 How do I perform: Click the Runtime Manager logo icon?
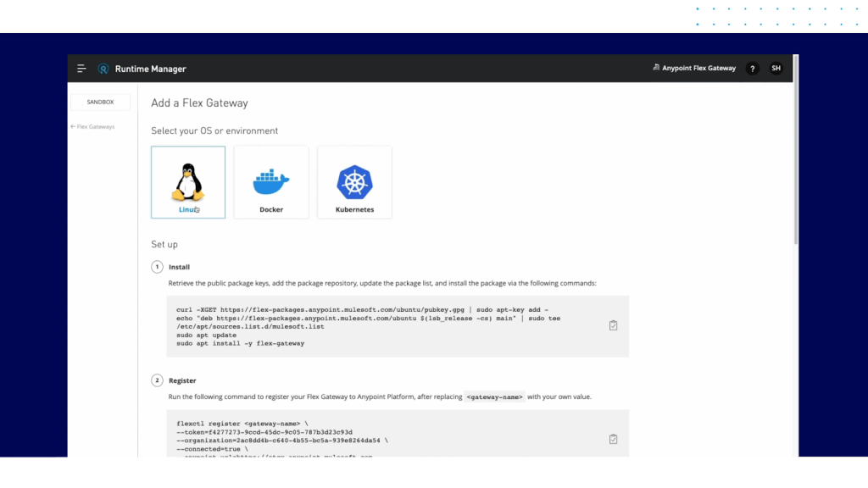click(103, 69)
